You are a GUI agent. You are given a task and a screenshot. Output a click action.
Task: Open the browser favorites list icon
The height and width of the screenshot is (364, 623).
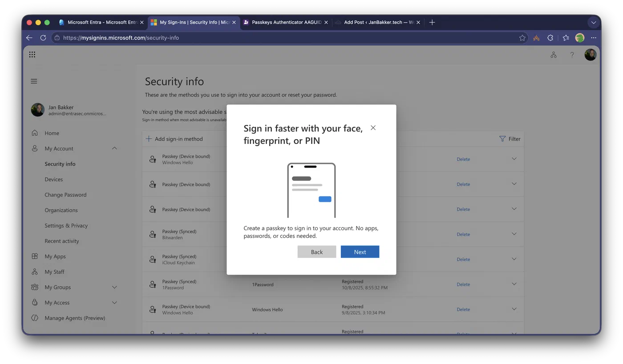[566, 38]
